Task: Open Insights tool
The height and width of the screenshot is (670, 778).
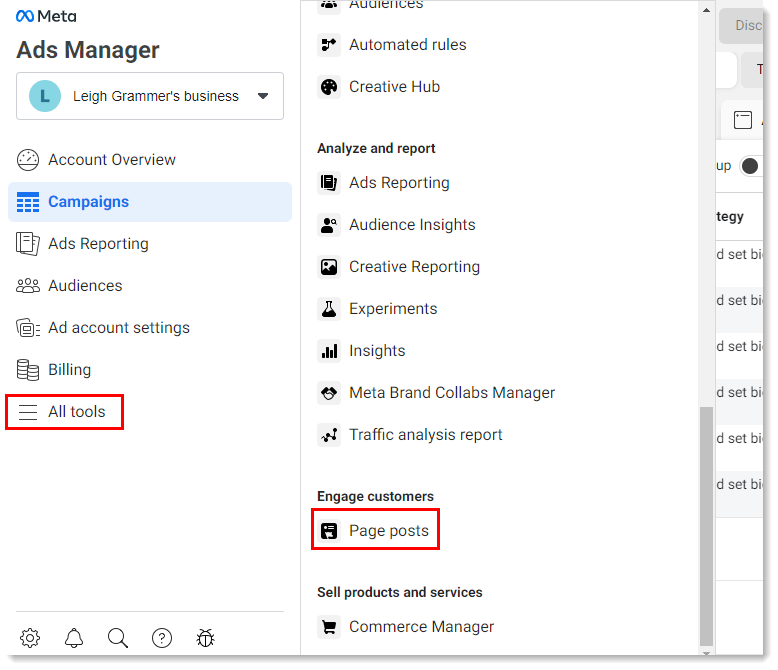Action: click(377, 351)
